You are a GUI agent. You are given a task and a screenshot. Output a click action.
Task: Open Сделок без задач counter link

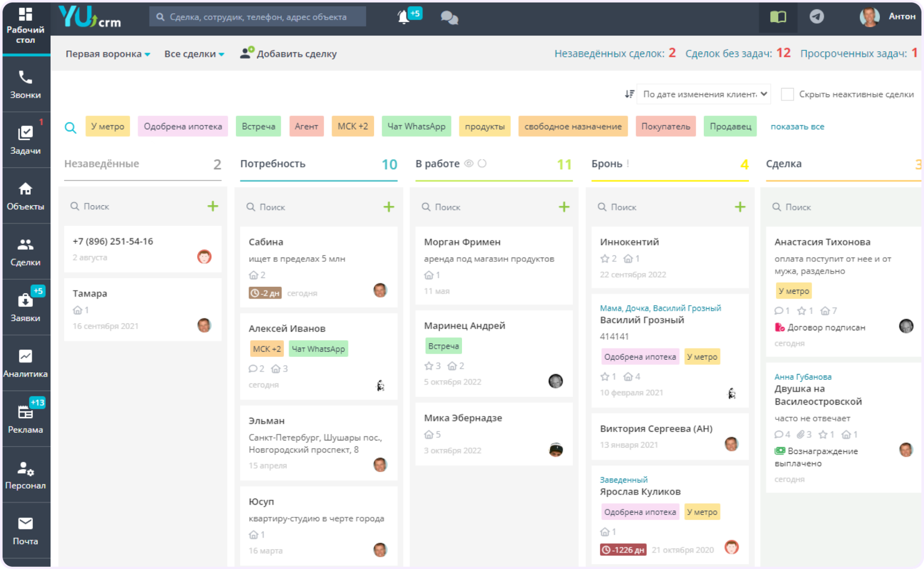pyautogui.click(x=737, y=54)
